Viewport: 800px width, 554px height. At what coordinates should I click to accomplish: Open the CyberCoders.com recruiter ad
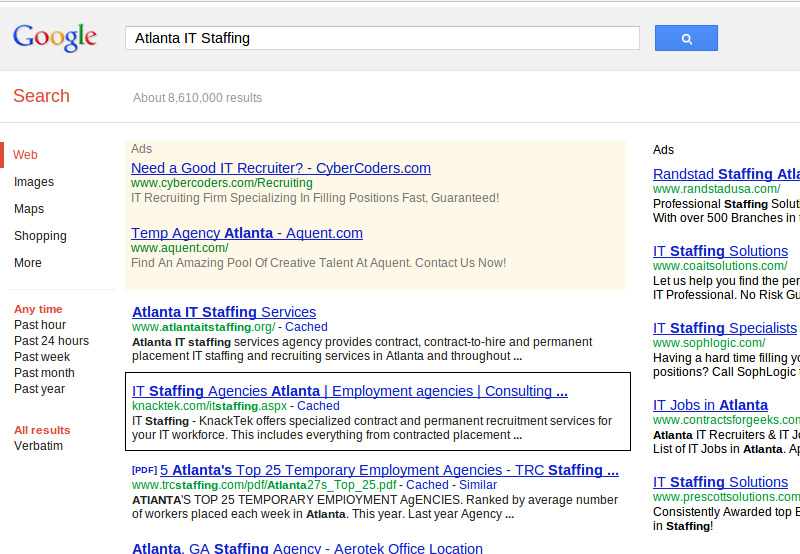coord(281,168)
